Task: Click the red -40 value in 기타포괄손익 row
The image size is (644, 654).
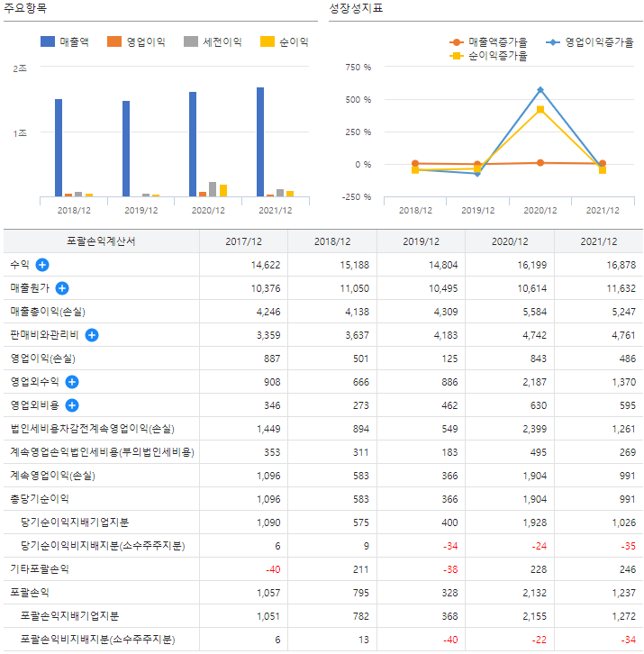Action: tap(273, 569)
